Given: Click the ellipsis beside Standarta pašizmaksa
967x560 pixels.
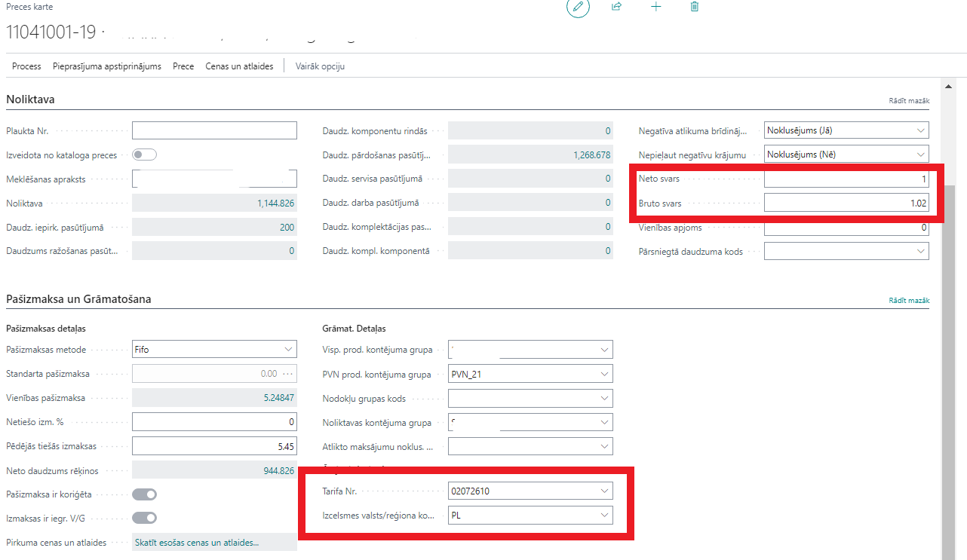Looking at the screenshot, I should point(287,374).
